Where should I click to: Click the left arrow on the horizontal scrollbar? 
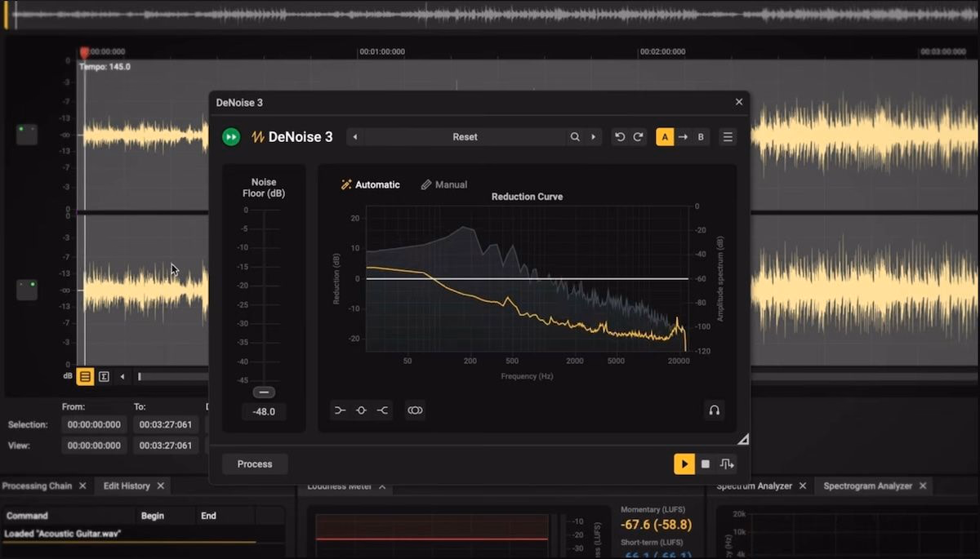click(x=122, y=376)
